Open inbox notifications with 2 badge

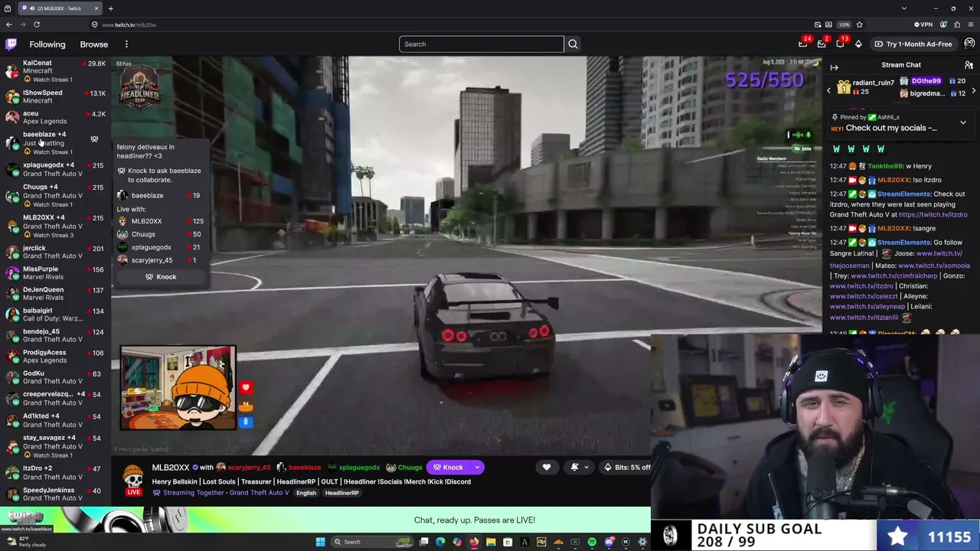tap(822, 44)
